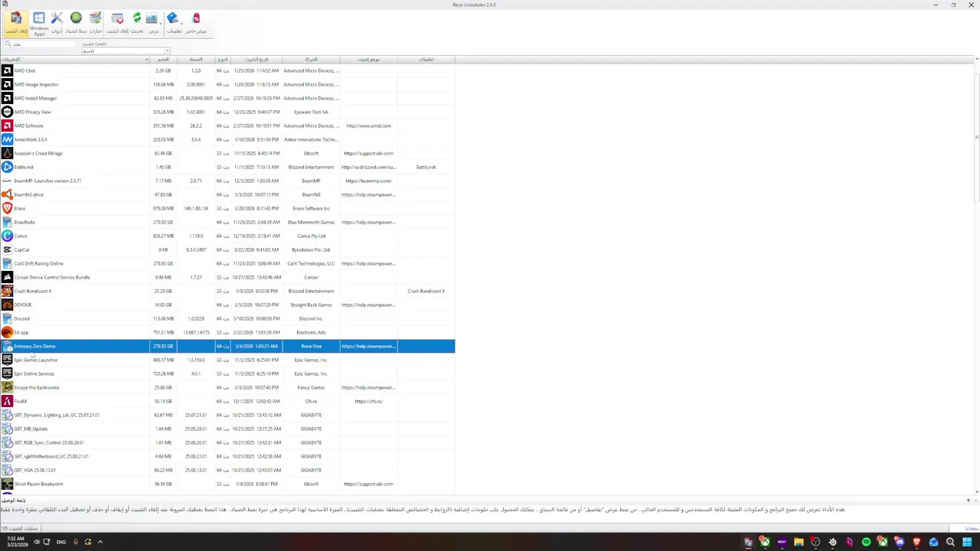Sort by install date (تاريخ التثبيت) header
The height and width of the screenshot is (551, 980).
(x=256, y=60)
